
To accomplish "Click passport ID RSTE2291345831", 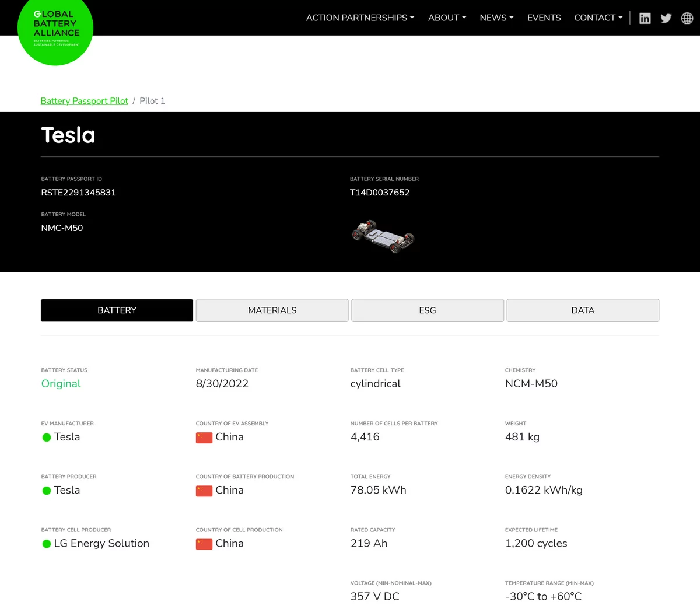I will coord(79,193).
